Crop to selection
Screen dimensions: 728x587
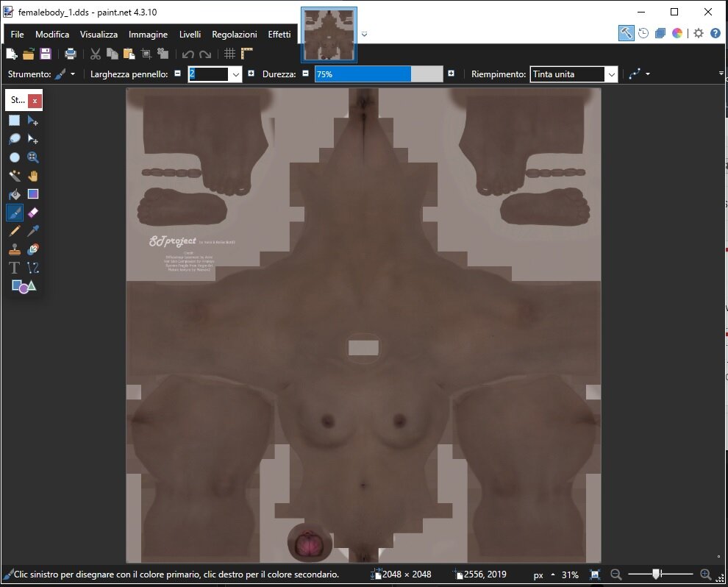(x=146, y=54)
